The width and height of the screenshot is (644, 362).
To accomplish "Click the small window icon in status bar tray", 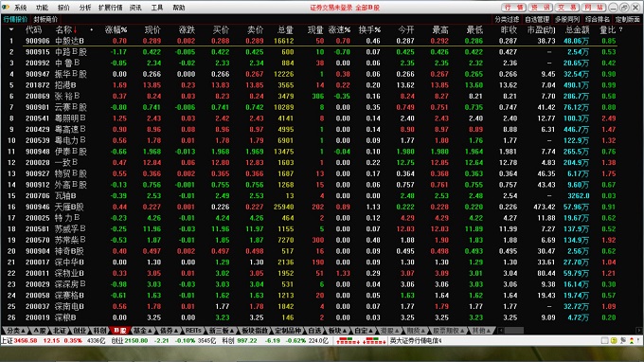I will click(604, 340).
